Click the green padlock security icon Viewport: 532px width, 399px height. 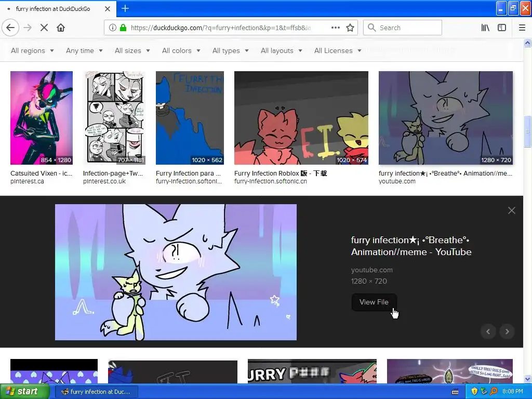123,28
